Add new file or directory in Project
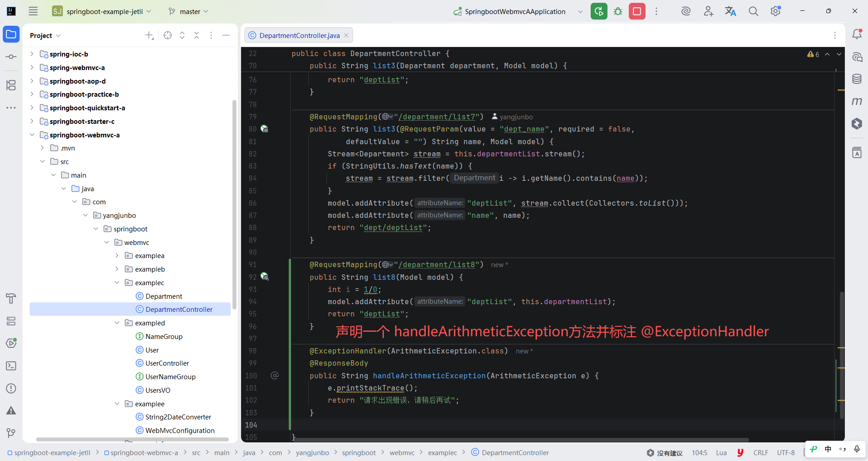The width and height of the screenshot is (868, 461). 149,35
